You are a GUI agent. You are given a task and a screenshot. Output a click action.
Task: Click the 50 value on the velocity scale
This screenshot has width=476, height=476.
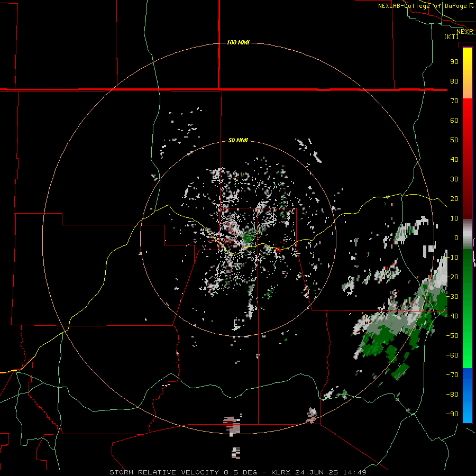tap(454, 140)
